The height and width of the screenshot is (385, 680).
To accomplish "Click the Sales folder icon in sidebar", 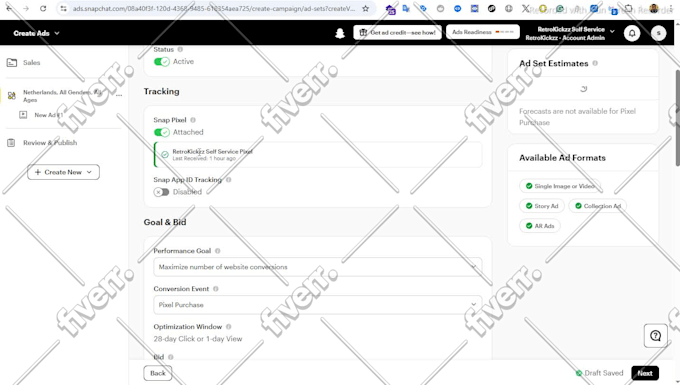I will (x=12, y=62).
